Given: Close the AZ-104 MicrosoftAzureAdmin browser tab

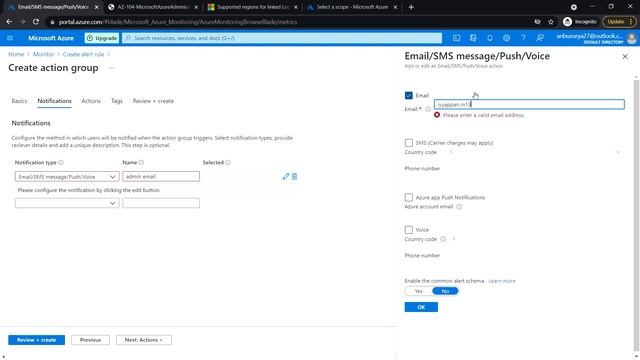Looking at the screenshot, I should (196, 7).
